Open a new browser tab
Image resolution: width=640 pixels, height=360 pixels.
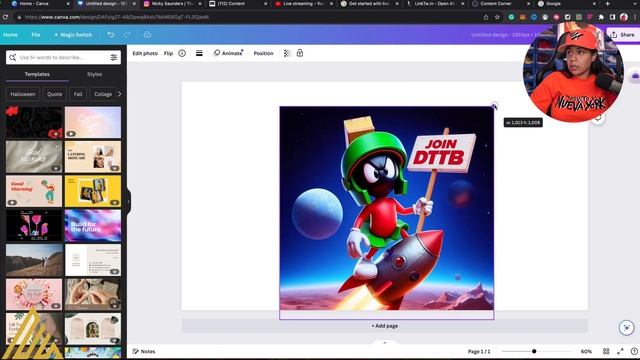coord(607,4)
